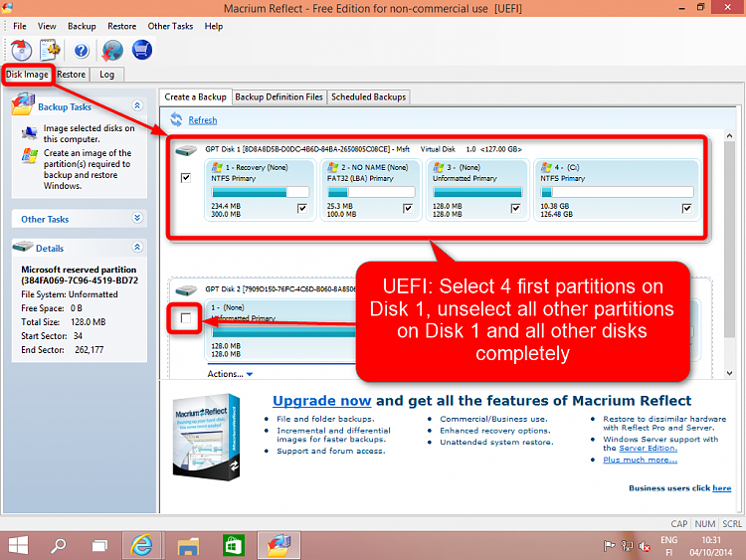The width and height of the screenshot is (746, 560).
Task: Click the Plus much more link
Action: coord(640,460)
